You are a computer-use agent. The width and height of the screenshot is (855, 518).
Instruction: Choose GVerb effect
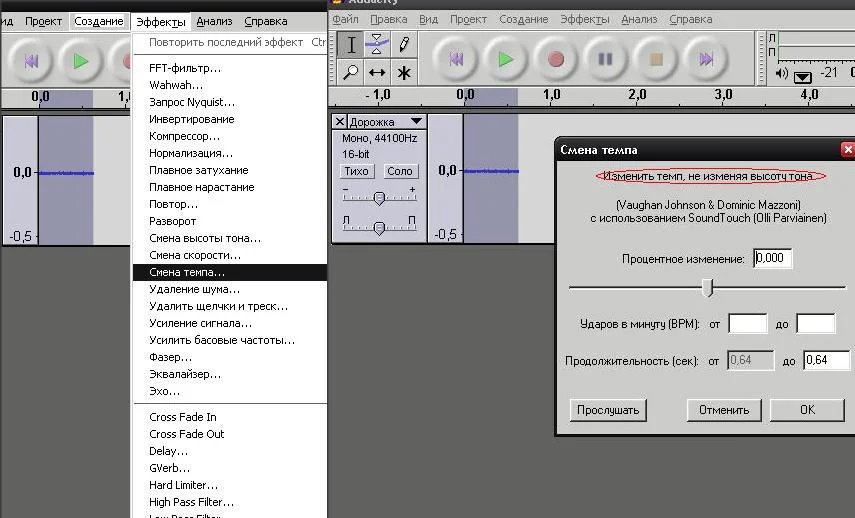tap(230, 468)
